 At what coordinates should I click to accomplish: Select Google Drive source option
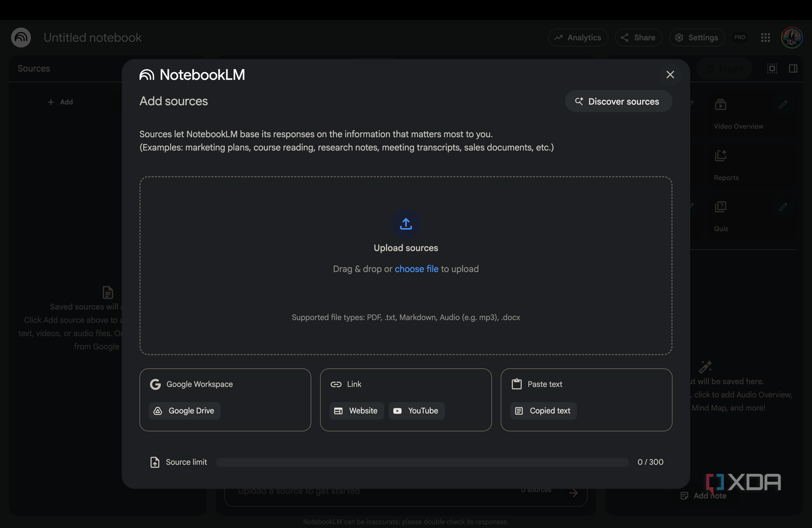click(185, 411)
